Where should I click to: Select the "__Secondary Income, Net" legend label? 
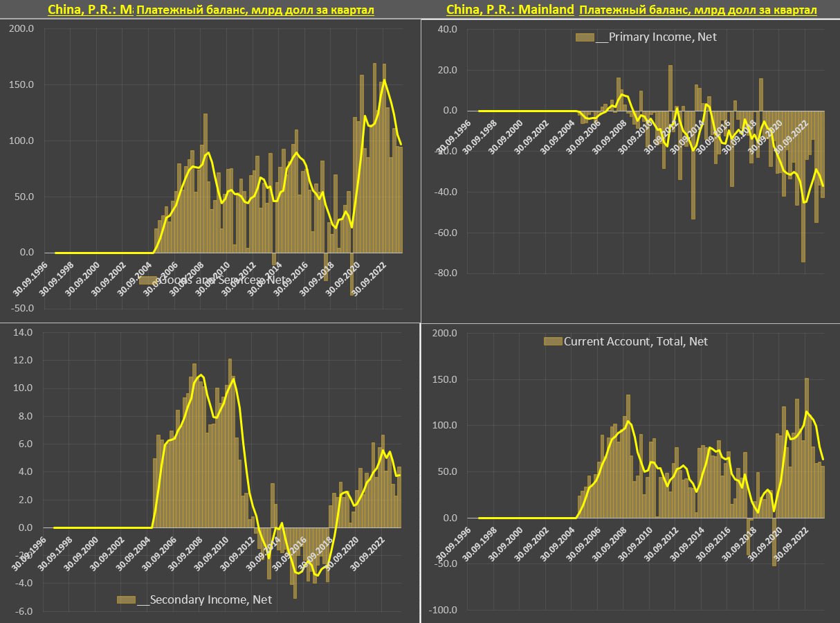coord(204,599)
